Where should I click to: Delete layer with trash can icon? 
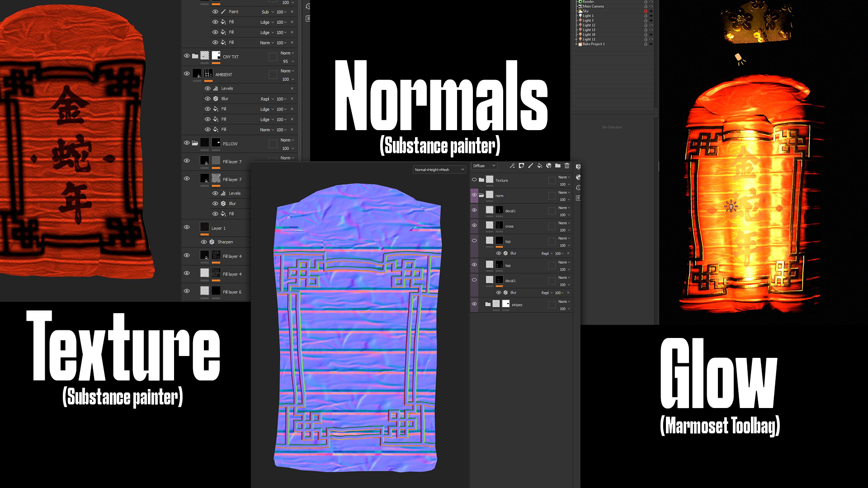click(567, 166)
